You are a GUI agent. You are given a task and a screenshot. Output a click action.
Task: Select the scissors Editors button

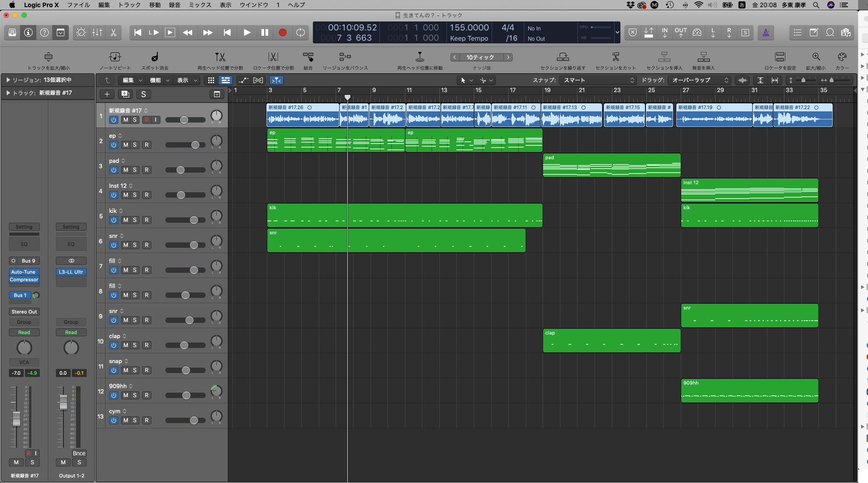pyautogui.click(x=114, y=33)
